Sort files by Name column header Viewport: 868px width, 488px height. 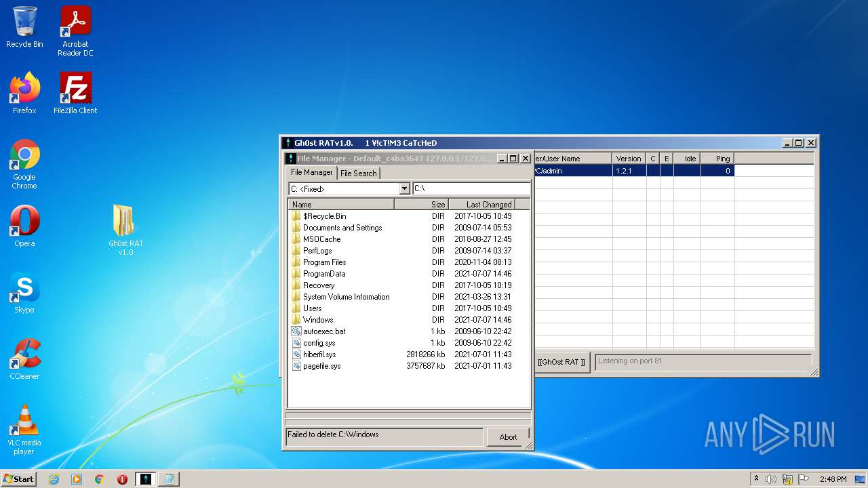(x=341, y=204)
